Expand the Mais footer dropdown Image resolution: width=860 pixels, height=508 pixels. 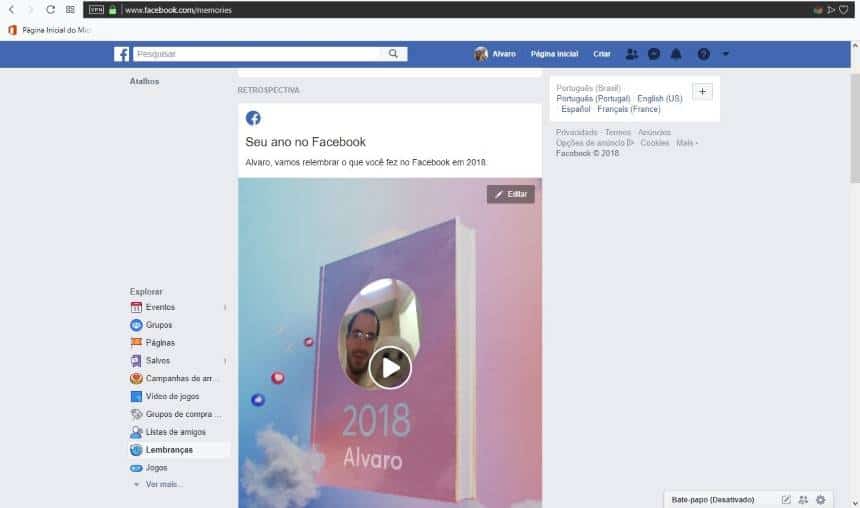click(687, 143)
